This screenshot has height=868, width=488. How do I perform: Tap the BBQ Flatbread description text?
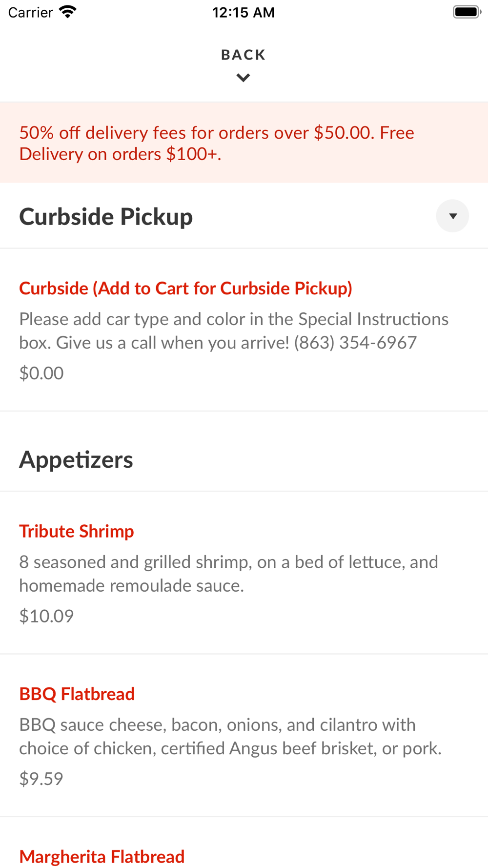click(230, 736)
